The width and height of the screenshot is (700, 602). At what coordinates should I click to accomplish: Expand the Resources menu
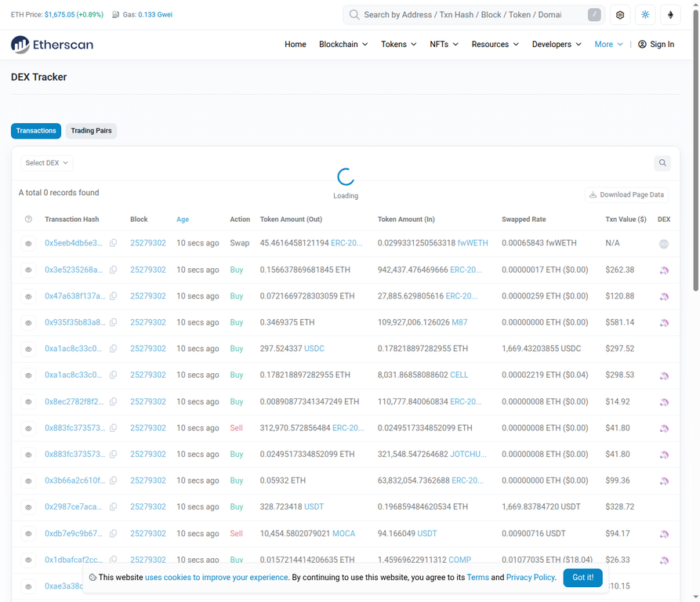tap(495, 44)
